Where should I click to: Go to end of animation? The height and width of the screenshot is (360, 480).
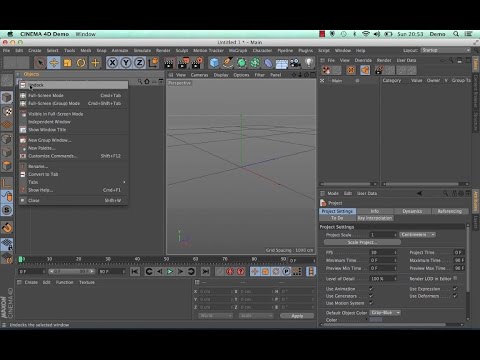(x=206, y=271)
